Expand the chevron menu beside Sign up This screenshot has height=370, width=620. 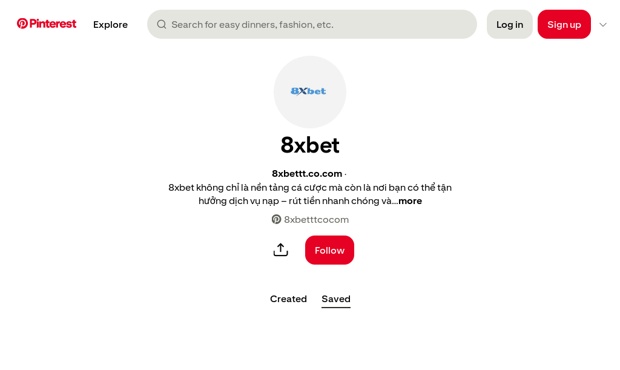603,25
